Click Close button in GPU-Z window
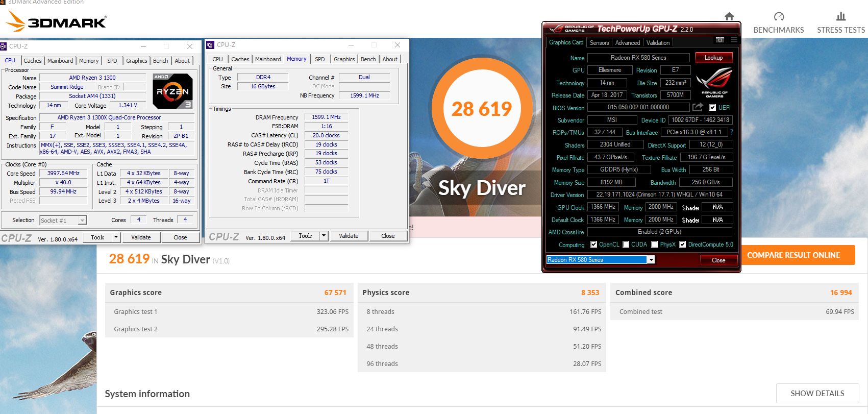This screenshot has height=414, width=868. pyautogui.click(x=718, y=260)
